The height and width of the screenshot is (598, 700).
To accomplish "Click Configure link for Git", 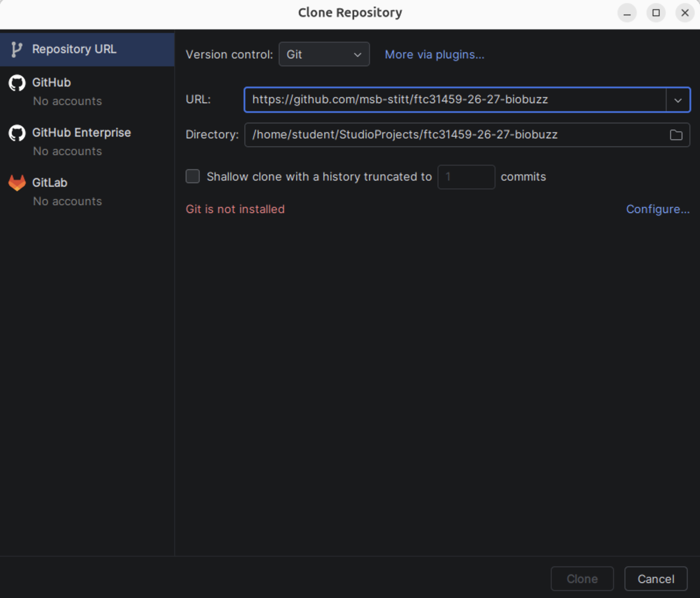I will (658, 209).
